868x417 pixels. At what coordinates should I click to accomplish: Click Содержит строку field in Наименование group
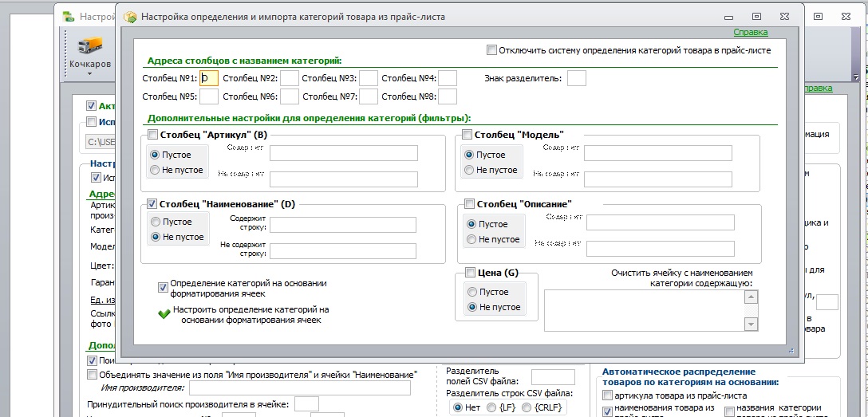[x=343, y=225]
